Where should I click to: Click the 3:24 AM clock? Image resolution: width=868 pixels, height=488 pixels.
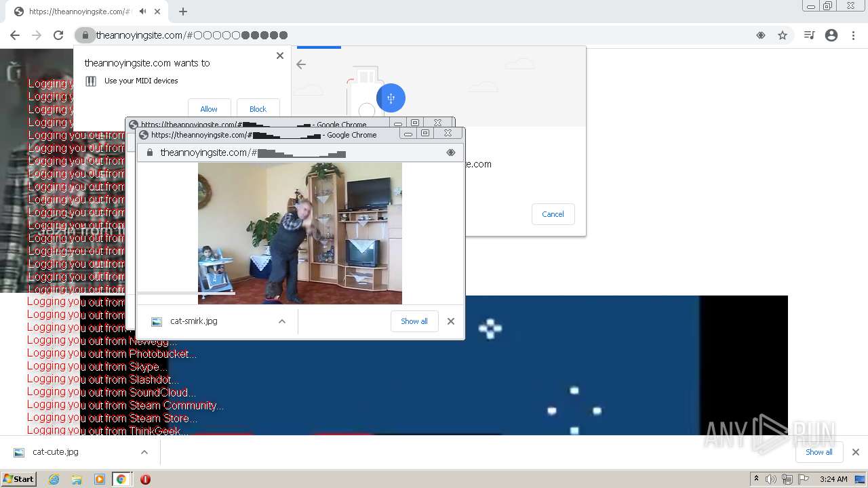pyautogui.click(x=833, y=479)
